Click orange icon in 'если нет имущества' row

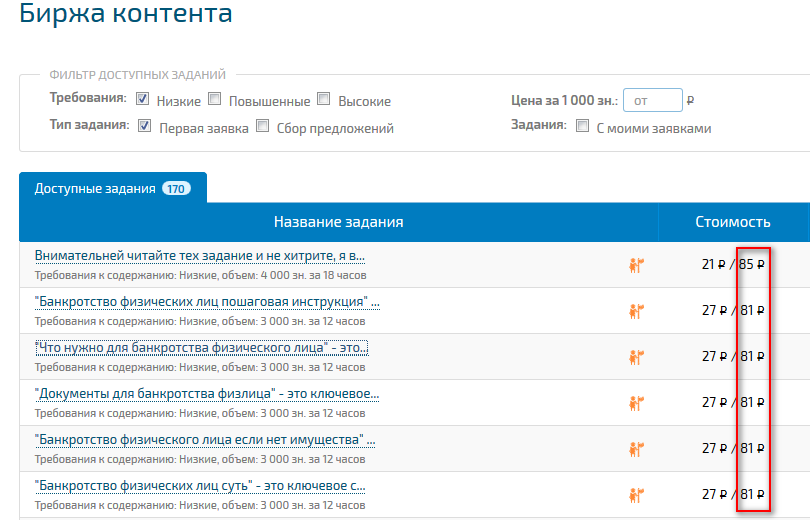click(x=636, y=449)
